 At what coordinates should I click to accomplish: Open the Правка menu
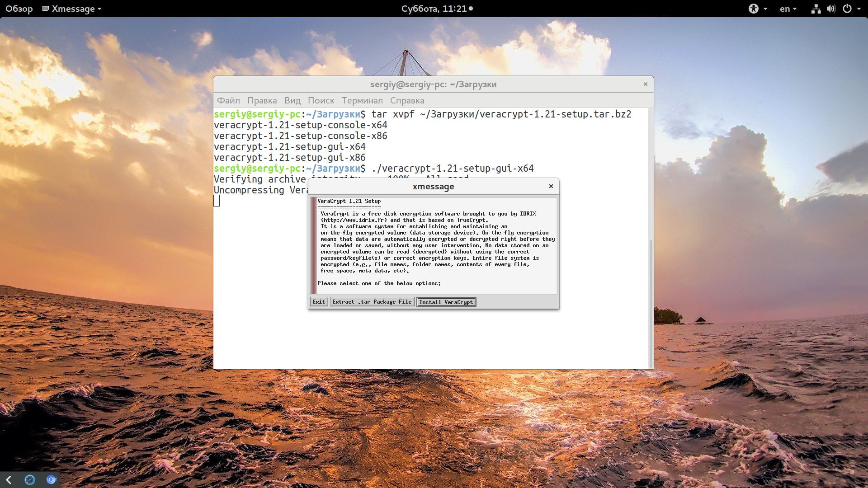(x=262, y=100)
